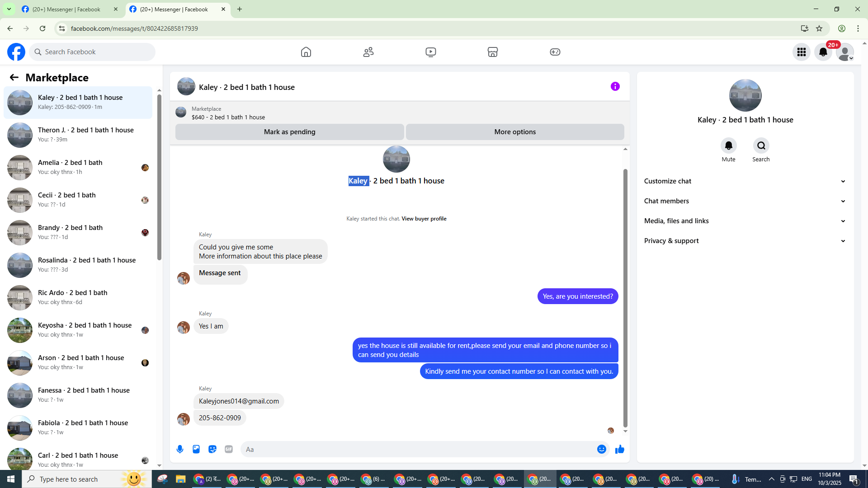868x488 pixels.
Task: Click the 'Yes I am' message bubble
Action: 211,326
